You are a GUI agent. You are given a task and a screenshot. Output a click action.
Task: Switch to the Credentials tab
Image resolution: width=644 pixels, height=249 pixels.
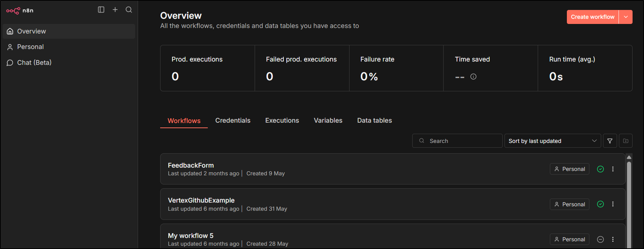pyautogui.click(x=233, y=120)
